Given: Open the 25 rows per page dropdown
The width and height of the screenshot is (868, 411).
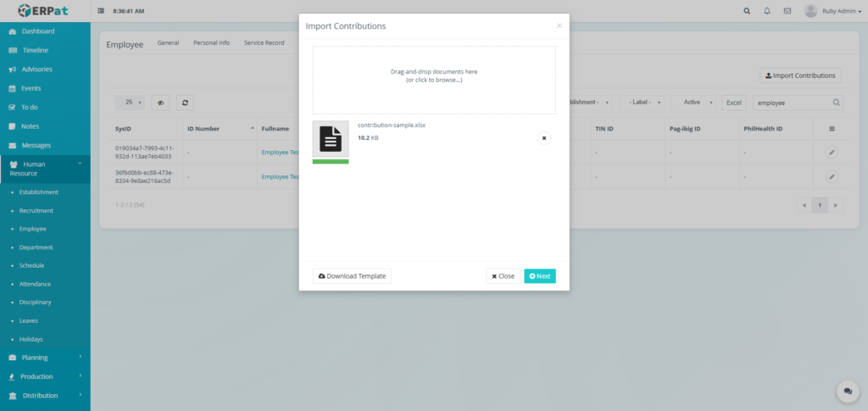Looking at the screenshot, I should (x=131, y=103).
